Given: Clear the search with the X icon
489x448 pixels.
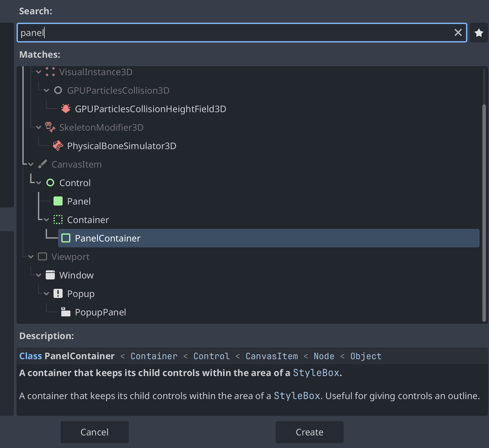Looking at the screenshot, I should [458, 32].
